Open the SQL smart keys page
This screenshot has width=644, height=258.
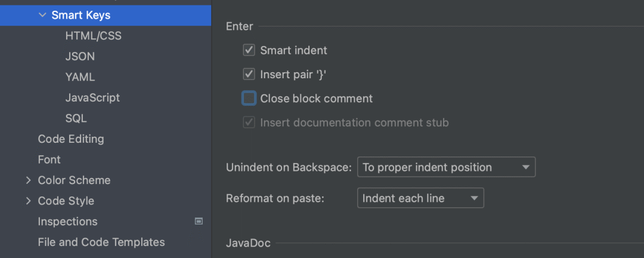click(x=76, y=118)
